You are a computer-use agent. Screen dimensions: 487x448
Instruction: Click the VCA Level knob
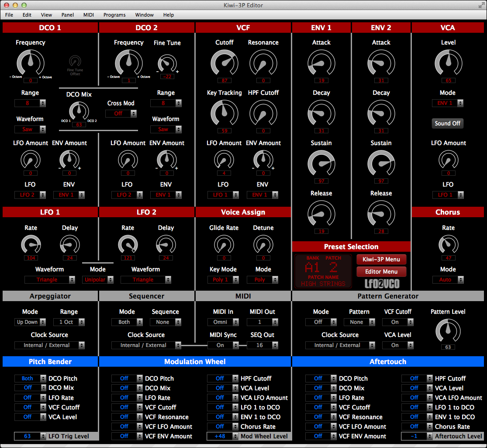[x=448, y=63]
